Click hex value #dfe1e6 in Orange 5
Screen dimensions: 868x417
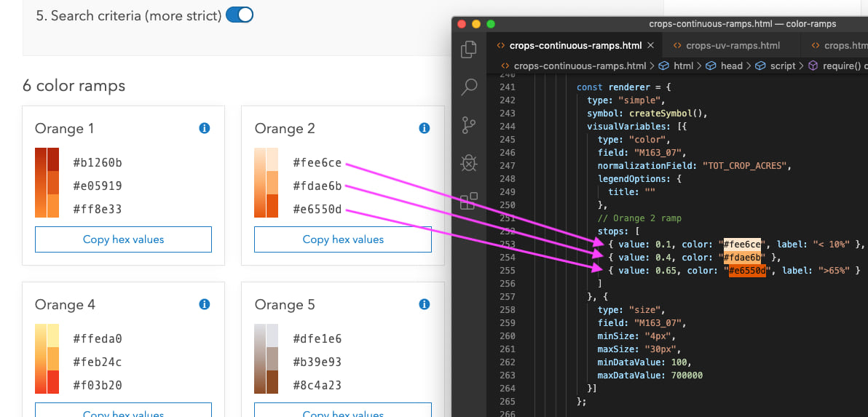[317, 338]
